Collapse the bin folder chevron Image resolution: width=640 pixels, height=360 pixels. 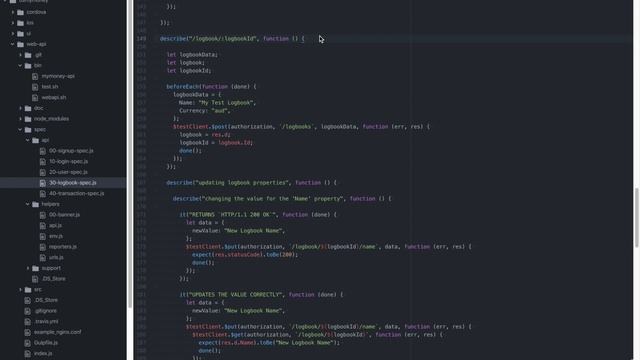[x=20, y=65]
